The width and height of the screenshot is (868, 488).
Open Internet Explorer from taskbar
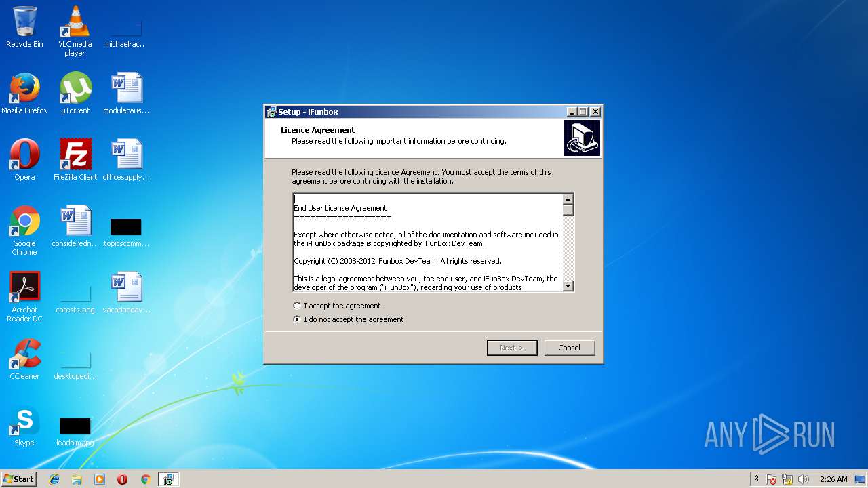click(x=54, y=479)
